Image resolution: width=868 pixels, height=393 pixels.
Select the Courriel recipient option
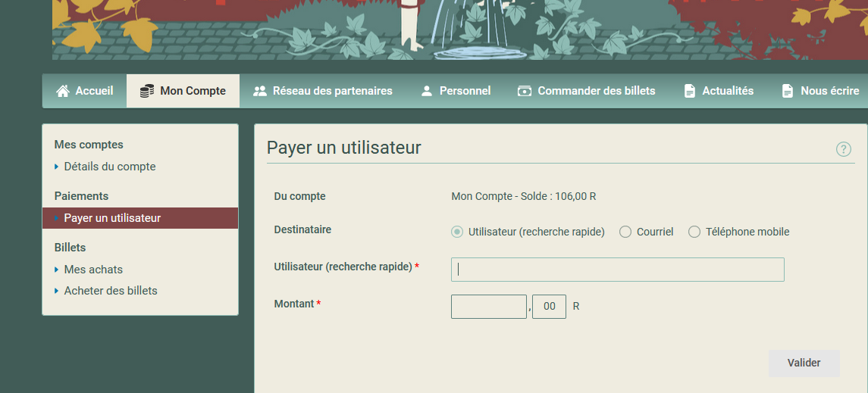625,232
